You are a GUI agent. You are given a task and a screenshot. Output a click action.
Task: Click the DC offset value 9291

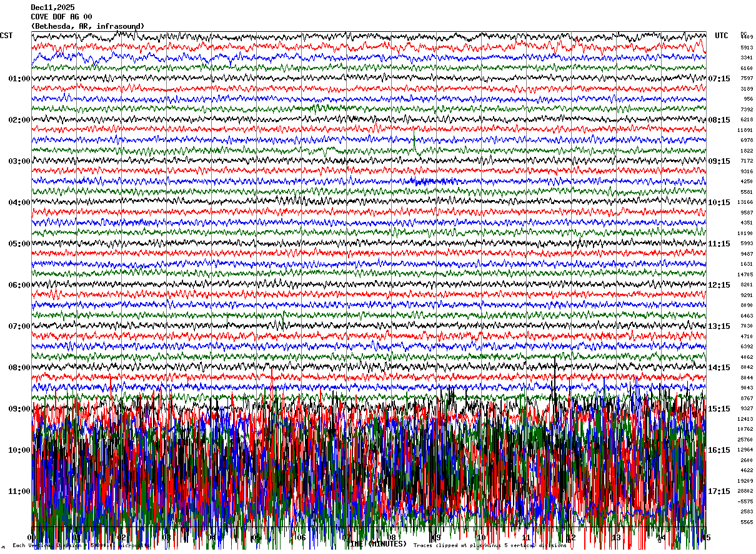coord(747,295)
